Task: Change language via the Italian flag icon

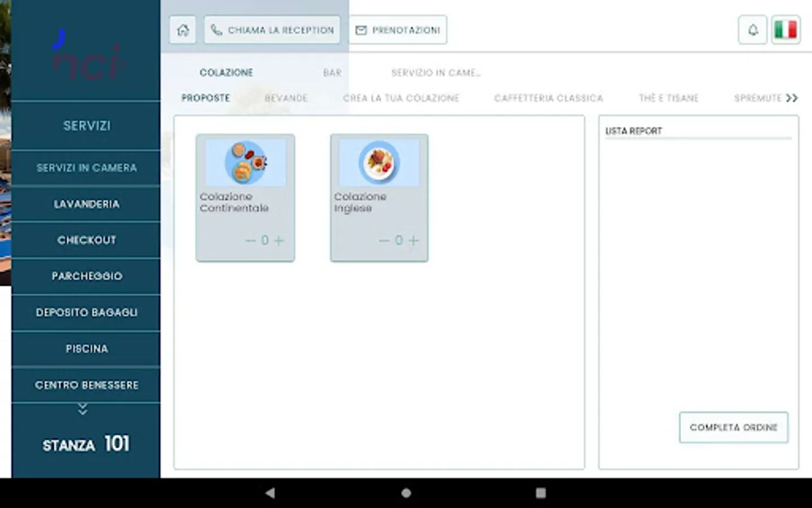Action: coord(785,30)
